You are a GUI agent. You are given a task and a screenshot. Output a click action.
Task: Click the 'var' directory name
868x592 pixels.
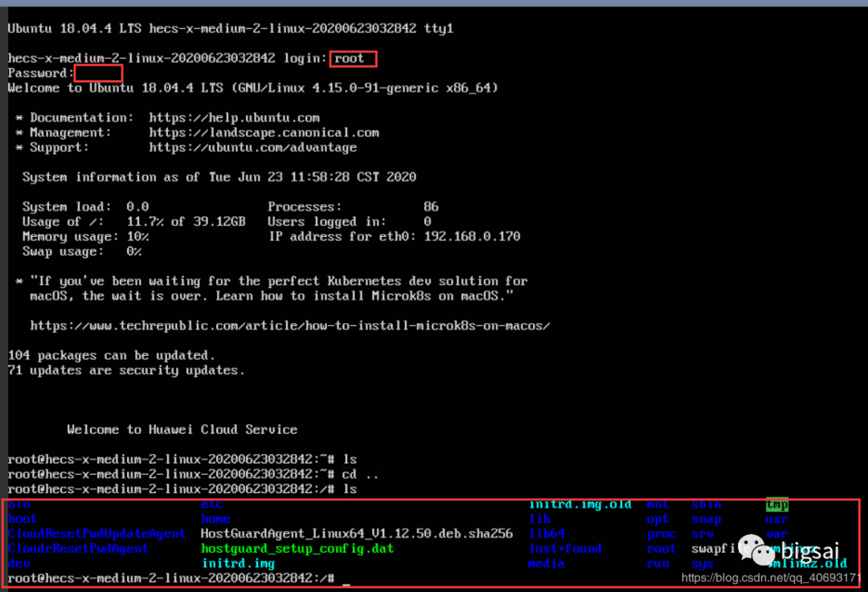[776, 534]
